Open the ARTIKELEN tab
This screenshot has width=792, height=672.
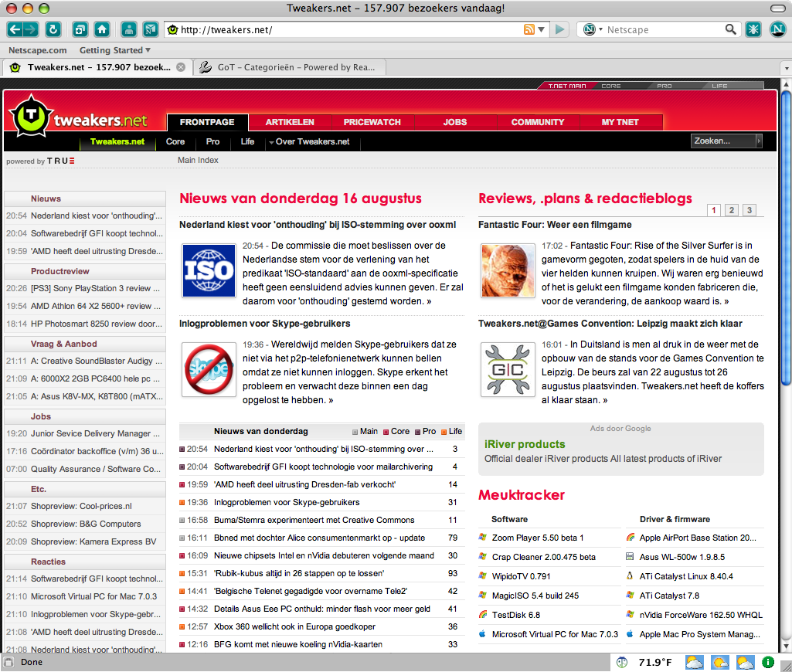[x=290, y=122]
